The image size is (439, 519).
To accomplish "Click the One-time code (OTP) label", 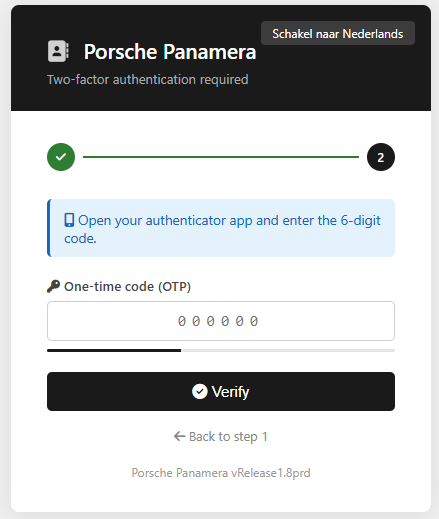I will 127,287.
